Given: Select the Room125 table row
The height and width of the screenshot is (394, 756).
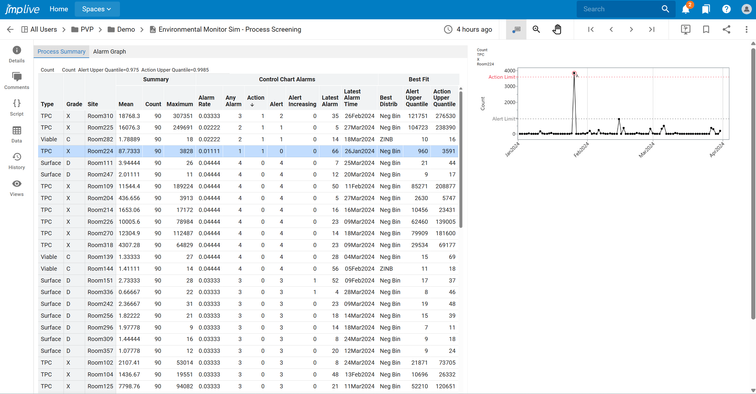Looking at the screenshot, I should tap(248, 386).
